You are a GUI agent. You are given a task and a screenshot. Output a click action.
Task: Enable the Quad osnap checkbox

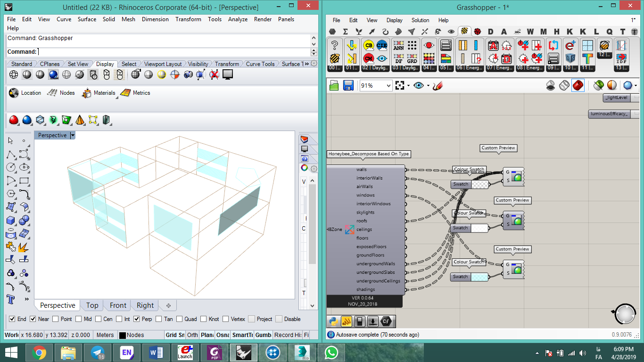pyautogui.click(x=180, y=319)
